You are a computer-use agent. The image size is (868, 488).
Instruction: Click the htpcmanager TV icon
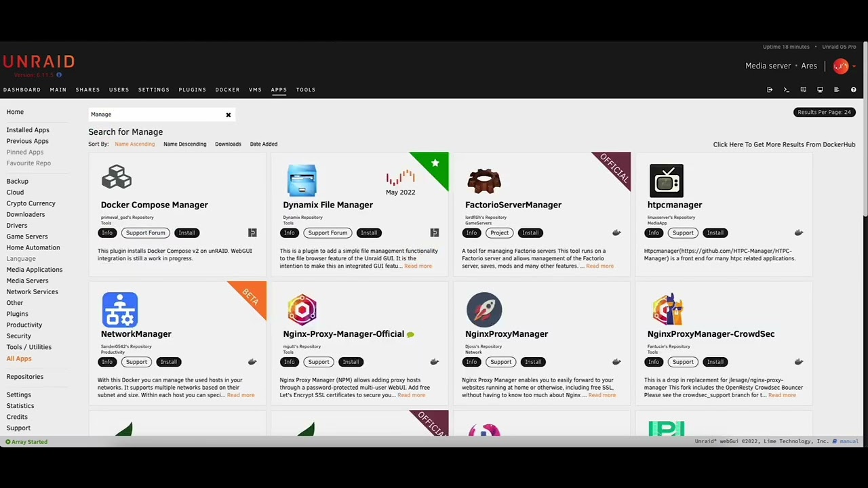coord(667,180)
